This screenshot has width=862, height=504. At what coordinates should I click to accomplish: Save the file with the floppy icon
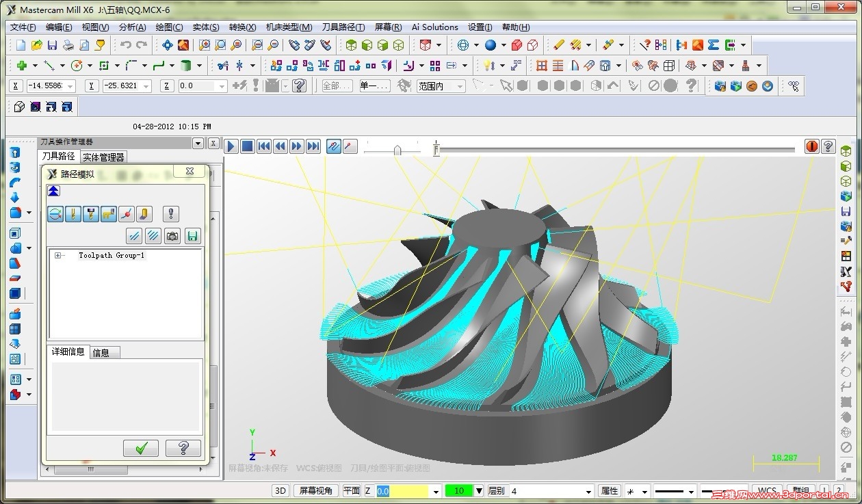coord(52,45)
